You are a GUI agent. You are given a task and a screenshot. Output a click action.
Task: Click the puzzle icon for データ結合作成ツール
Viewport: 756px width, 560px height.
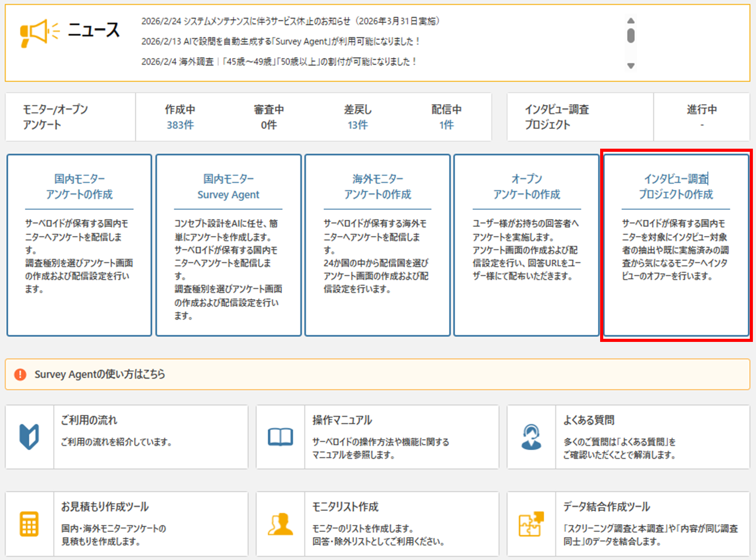pyautogui.click(x=531, y=524)
